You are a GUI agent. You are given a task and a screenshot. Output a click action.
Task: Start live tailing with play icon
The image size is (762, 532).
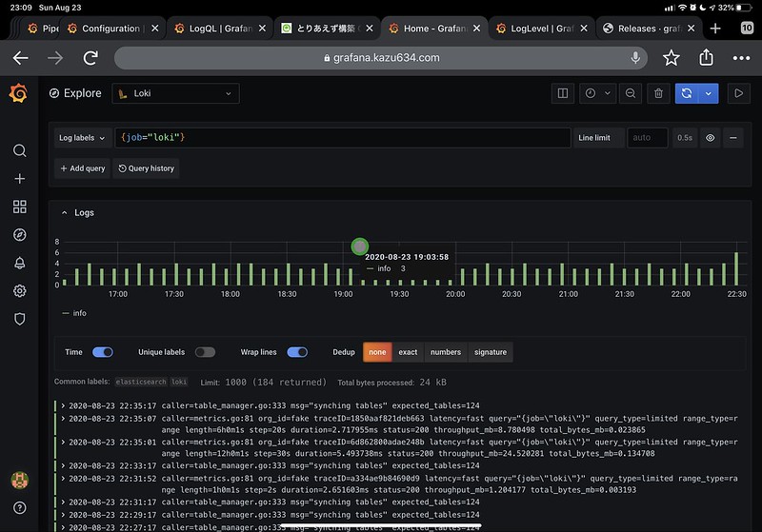pos(739,93)
